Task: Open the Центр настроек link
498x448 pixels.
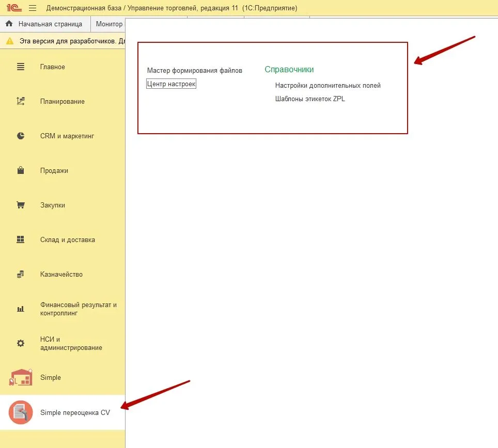Action: coord(171,84)
